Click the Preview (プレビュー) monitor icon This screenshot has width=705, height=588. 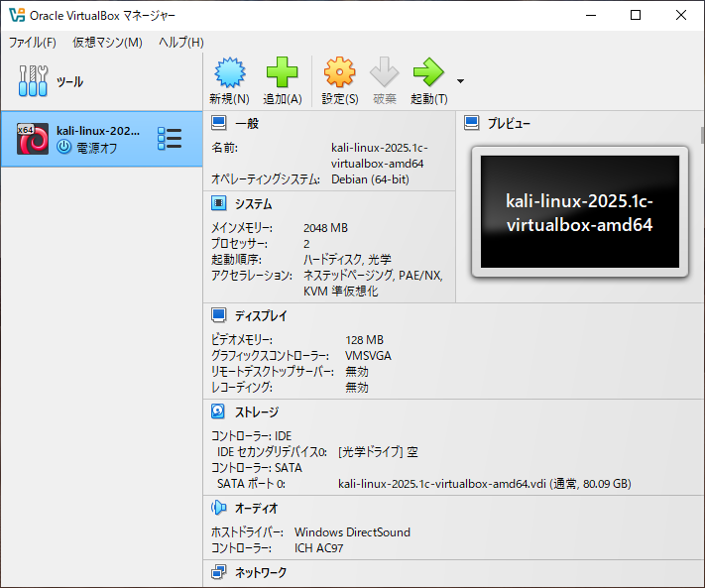(x=472, y=123)
